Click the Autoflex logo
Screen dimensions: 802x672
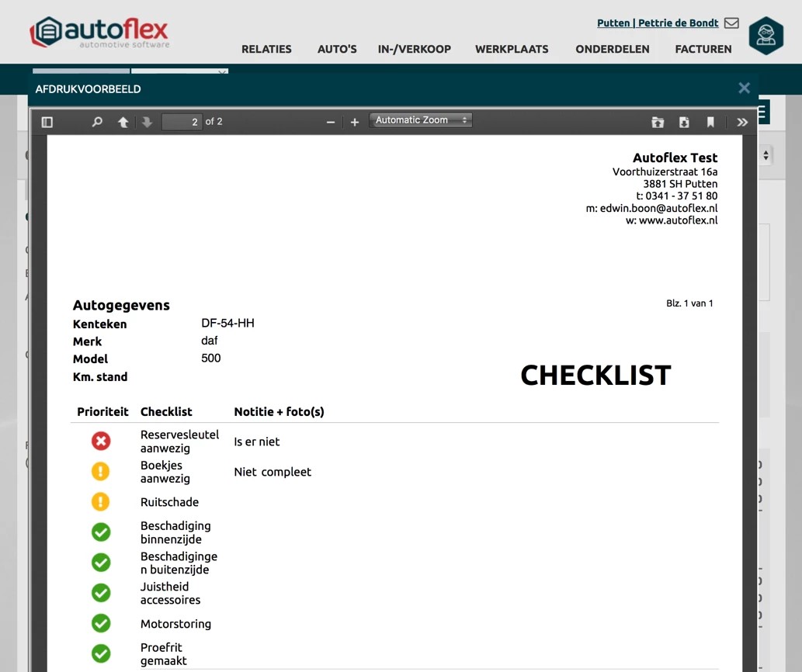click(x=99, y=33)
